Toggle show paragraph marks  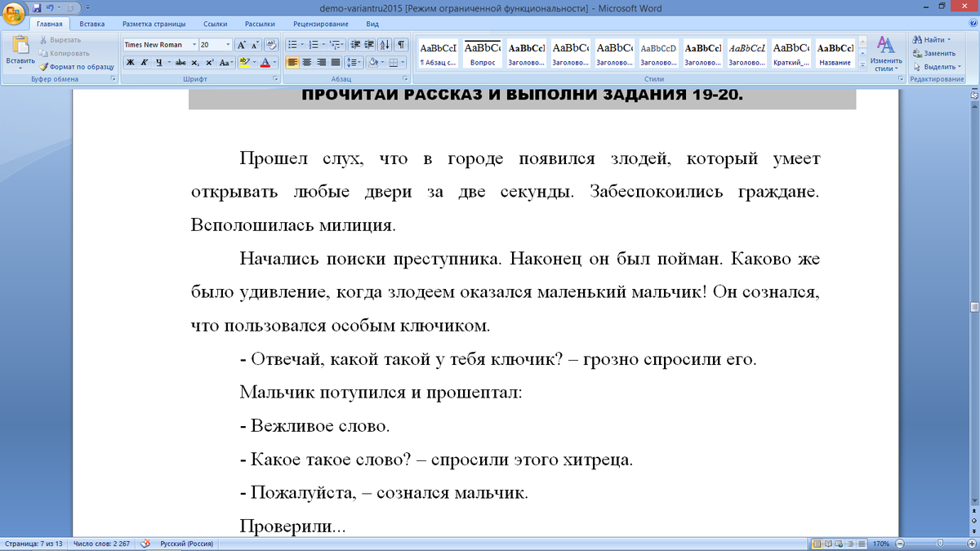click(x=402, y=45)
